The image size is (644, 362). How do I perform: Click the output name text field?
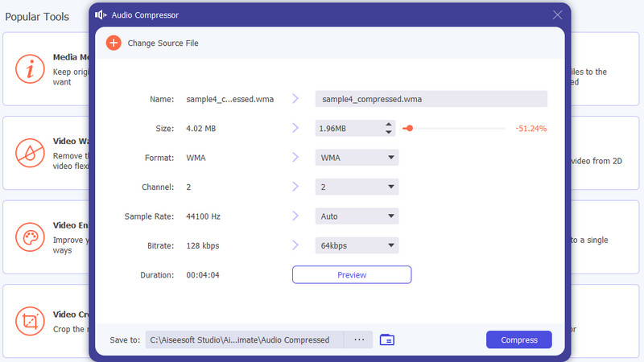pyautogui.click(x=431, y=99)
